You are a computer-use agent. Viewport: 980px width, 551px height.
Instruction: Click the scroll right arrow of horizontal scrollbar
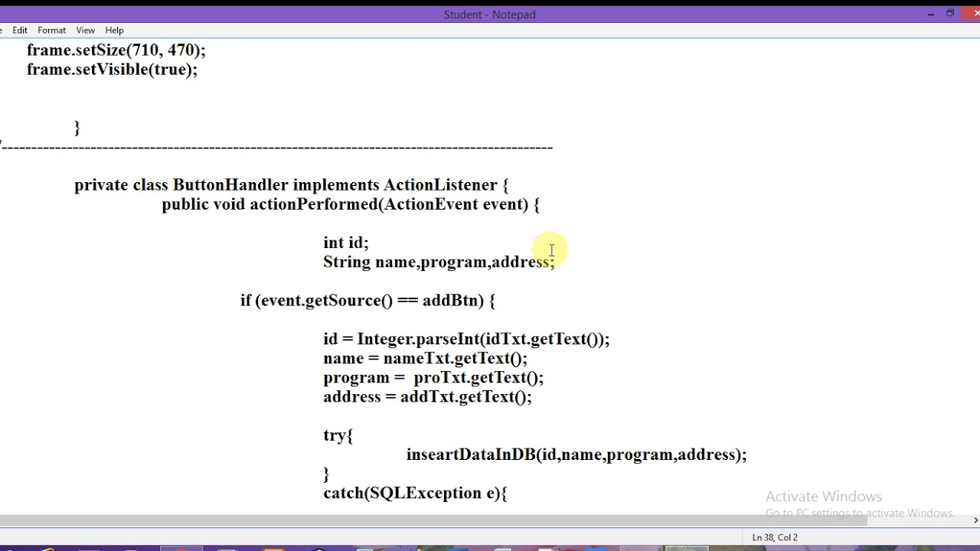(x=975, y=520)
